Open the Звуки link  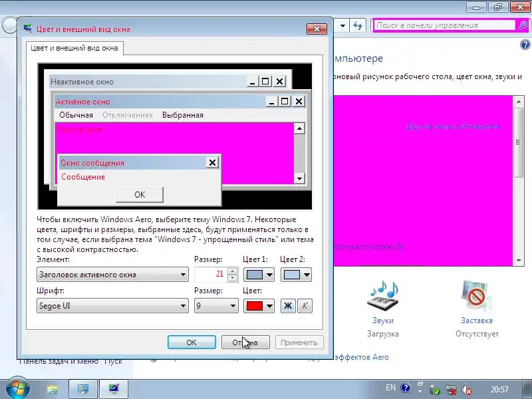383,321
